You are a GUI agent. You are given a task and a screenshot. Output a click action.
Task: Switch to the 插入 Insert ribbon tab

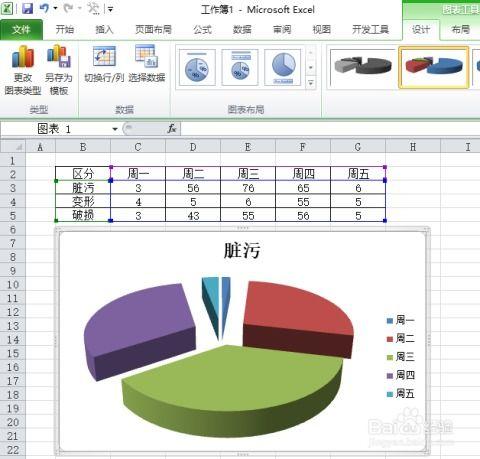[104, 30]
